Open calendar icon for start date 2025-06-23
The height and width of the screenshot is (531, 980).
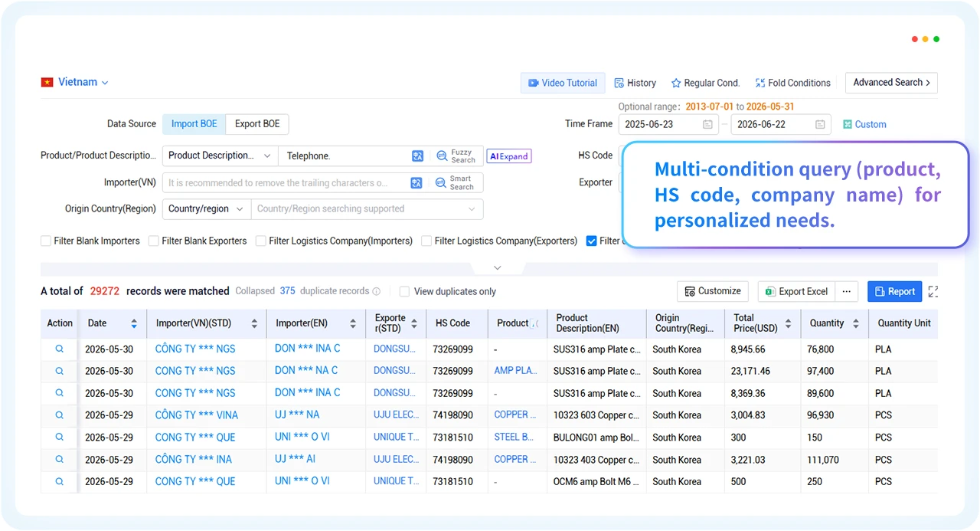[707, 124]
